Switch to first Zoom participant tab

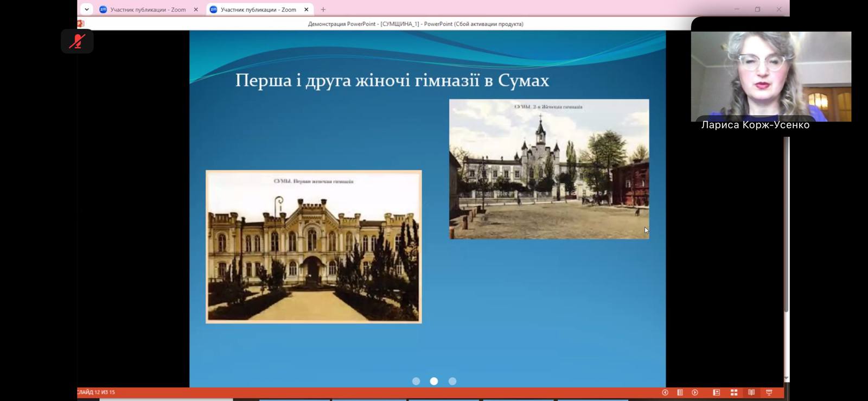(148, 9)
